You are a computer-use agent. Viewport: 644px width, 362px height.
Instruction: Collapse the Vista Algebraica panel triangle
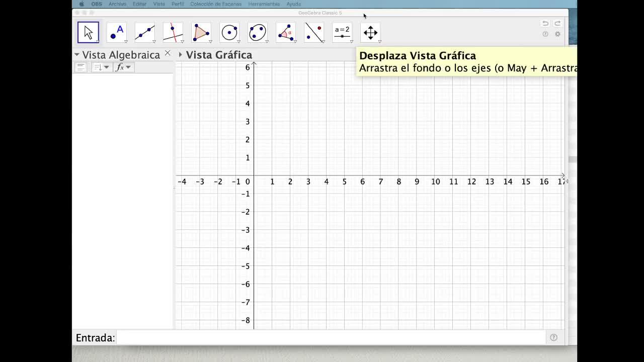77,54
